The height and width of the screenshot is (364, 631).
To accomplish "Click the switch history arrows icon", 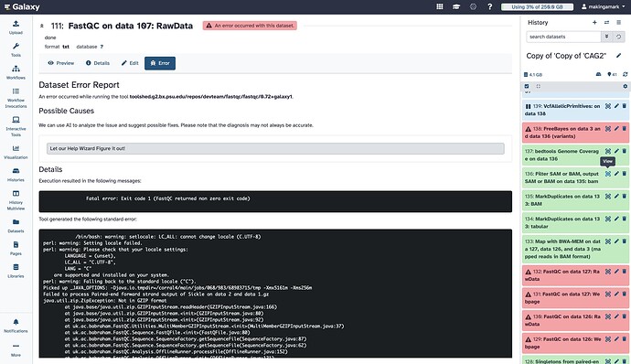I will [606, 23].
